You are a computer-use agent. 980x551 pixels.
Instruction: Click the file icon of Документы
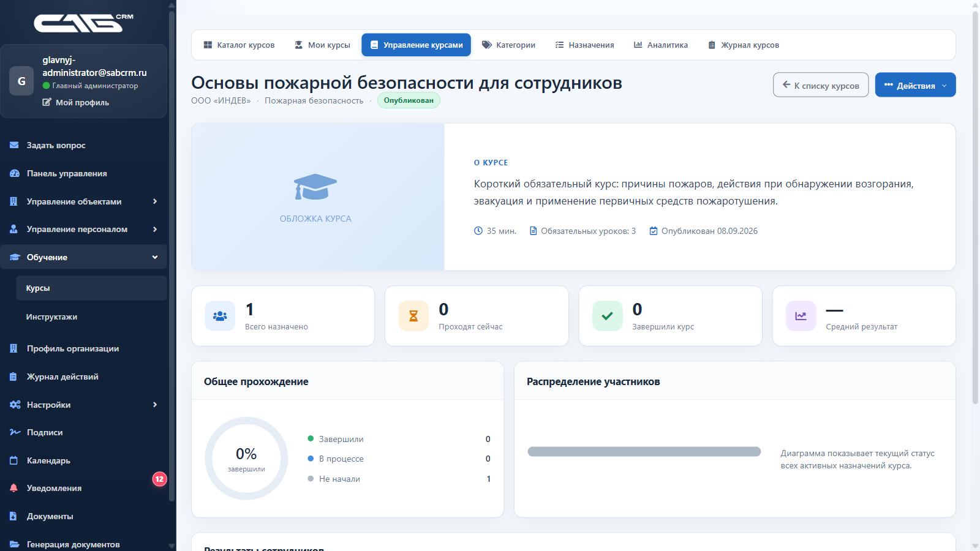pos(13,516)
